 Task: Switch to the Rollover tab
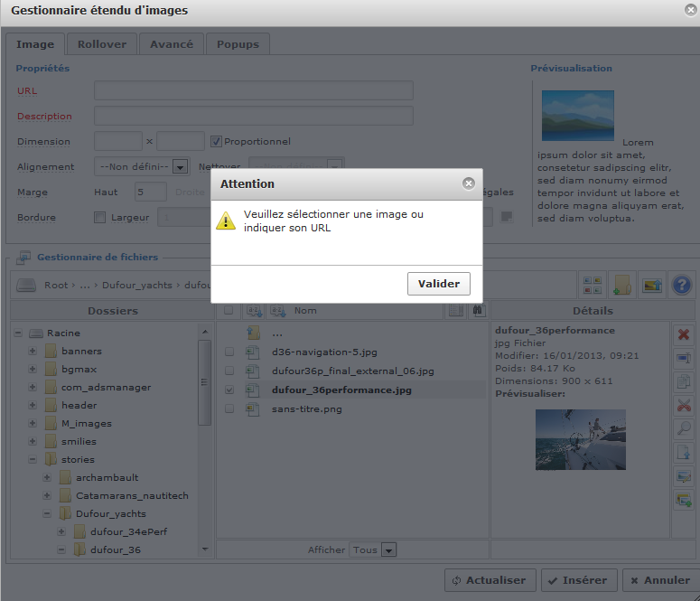coord(102,44)
